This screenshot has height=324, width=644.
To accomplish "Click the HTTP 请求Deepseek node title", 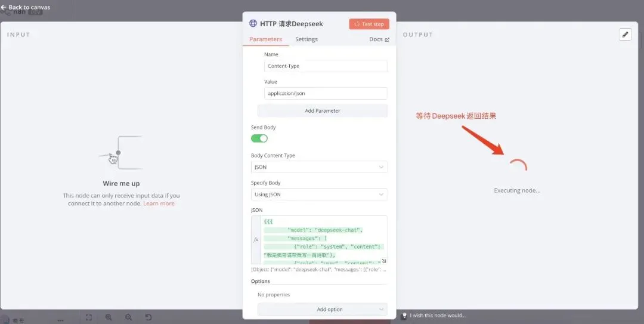I will 292,24.
